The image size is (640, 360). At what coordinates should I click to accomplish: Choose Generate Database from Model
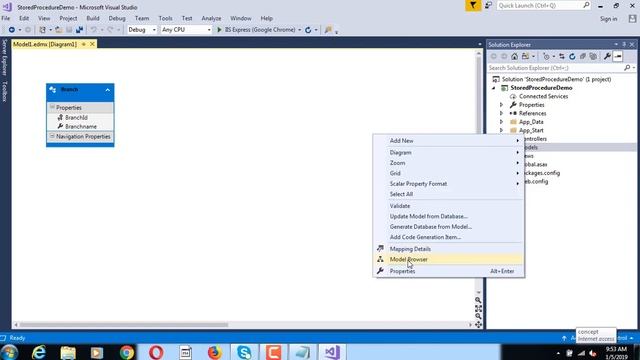[449, 227]
